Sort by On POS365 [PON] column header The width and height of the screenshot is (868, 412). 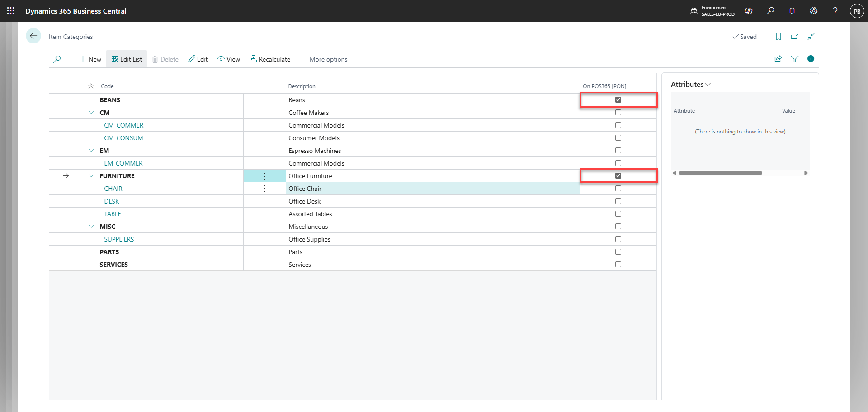click(604, 86)
